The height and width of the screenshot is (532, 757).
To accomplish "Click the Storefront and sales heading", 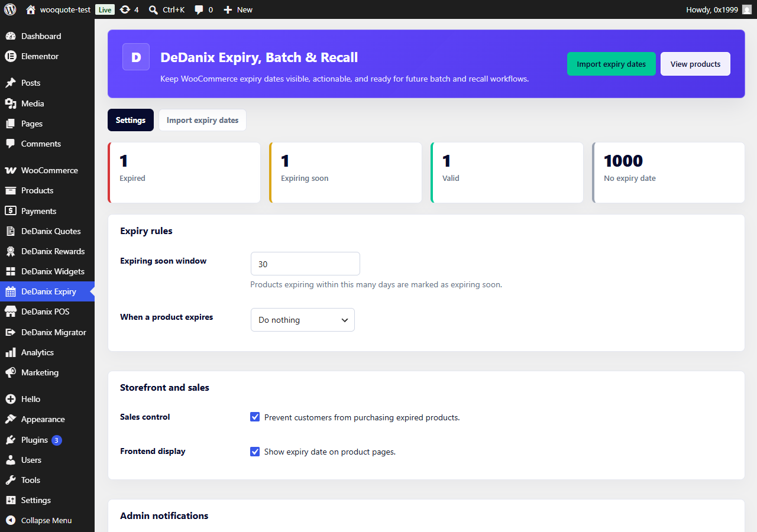I will tap(164, 388).
